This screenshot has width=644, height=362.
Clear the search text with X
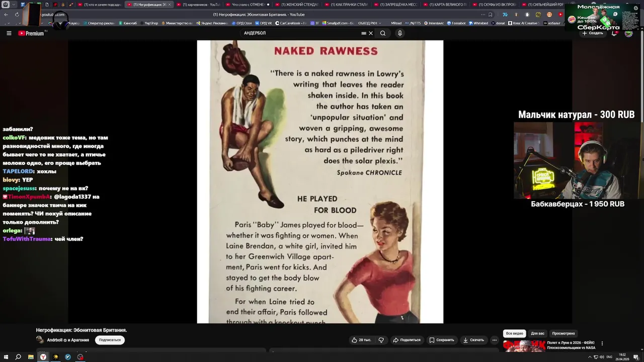click(371, 33)
